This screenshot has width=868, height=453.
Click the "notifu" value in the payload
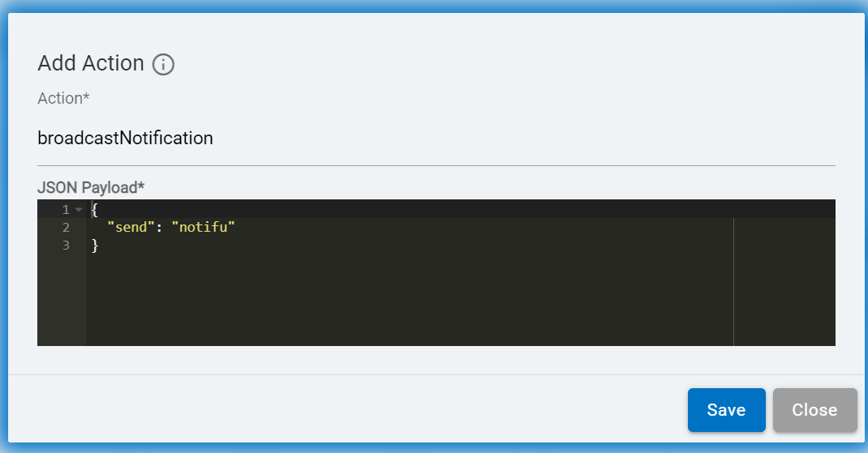click(203, 228)
